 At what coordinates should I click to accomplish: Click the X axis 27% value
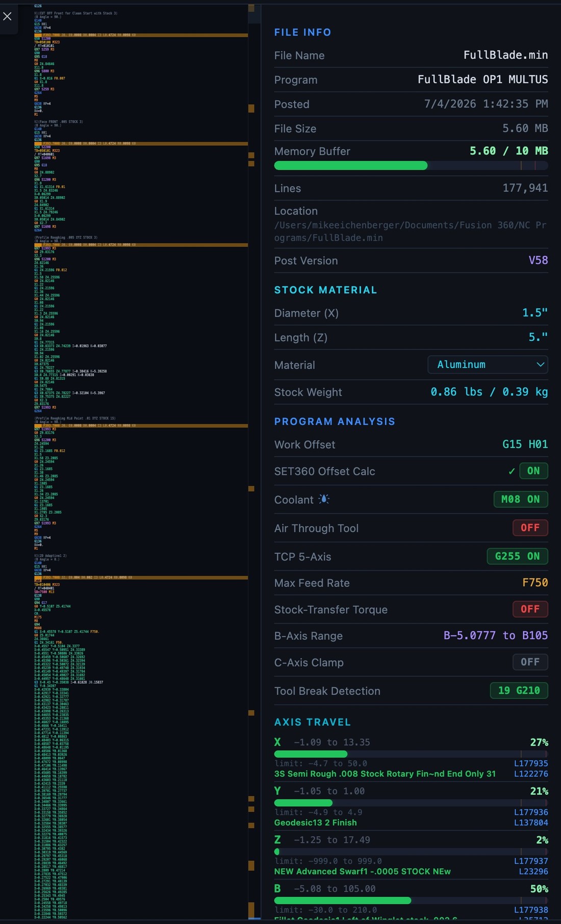tap(539, 743)
